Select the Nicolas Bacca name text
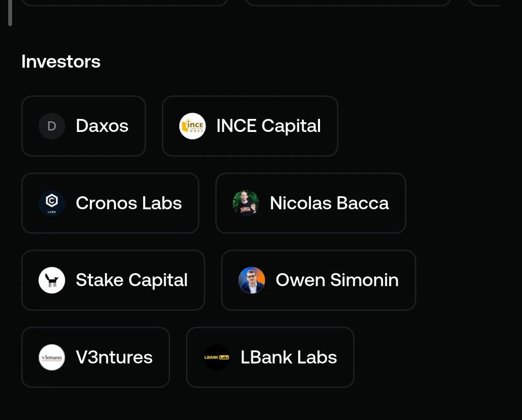Image resolution: width=522 pixels, height=420 pixels. 329,203
